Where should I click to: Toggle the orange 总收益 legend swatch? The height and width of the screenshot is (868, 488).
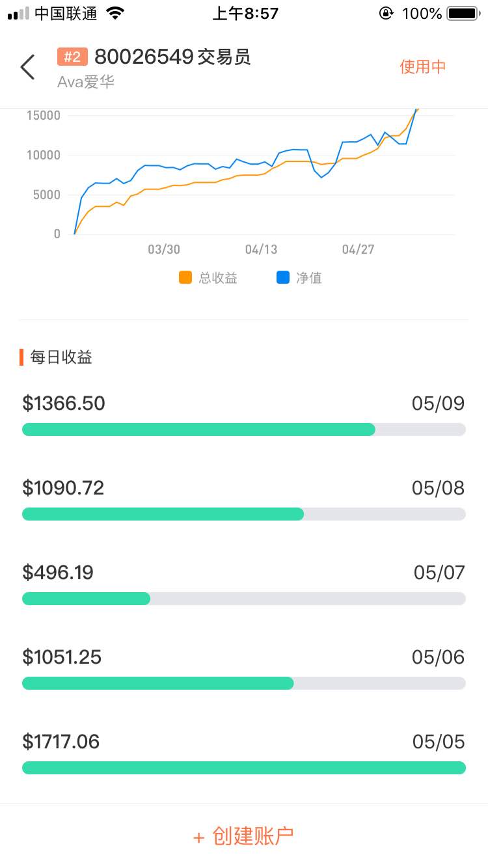point(185,278)
